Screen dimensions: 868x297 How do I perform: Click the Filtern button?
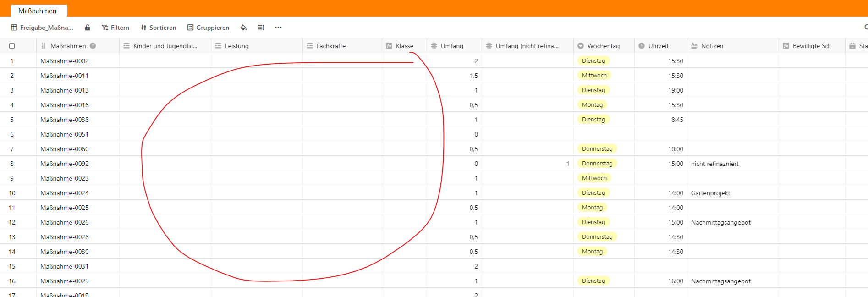115,27
